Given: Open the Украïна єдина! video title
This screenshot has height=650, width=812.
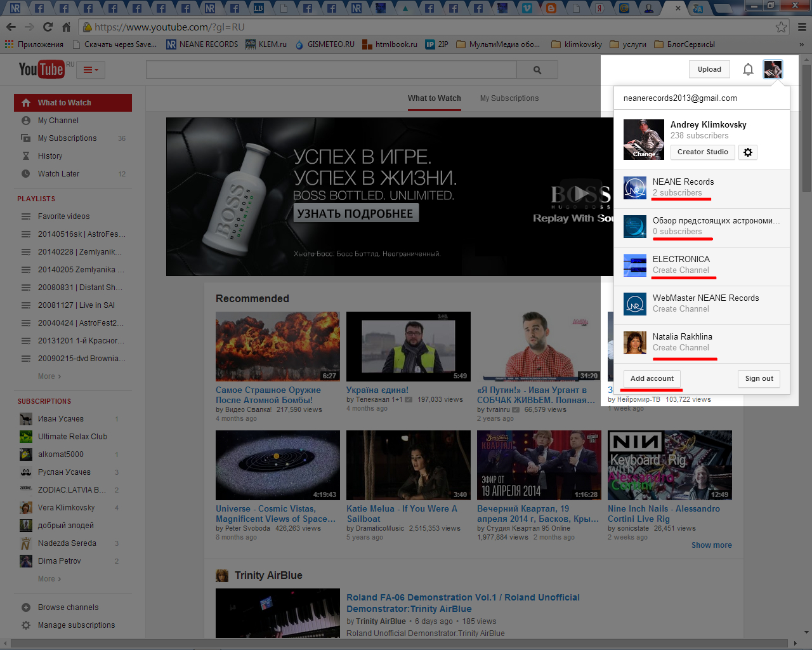Looking at the screenshot, I should click(x=377, y=390).
